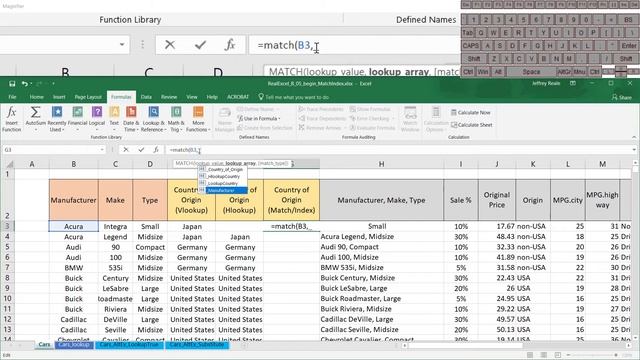Click cell B3 containing Acura
The width and height of the screenshot is (640, 360).
[x=73, y=226]
